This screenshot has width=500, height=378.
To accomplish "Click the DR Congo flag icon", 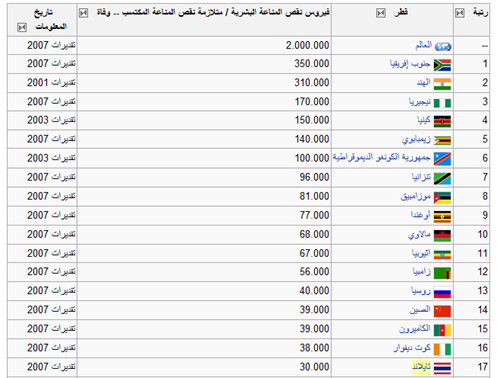I will pos(442,159).
